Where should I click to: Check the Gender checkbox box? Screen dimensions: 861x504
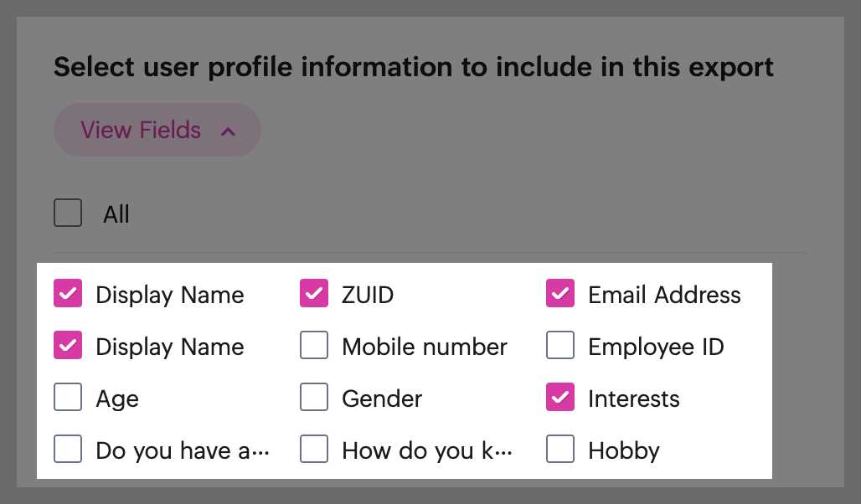pyautogui.click(x=314, y=397)
